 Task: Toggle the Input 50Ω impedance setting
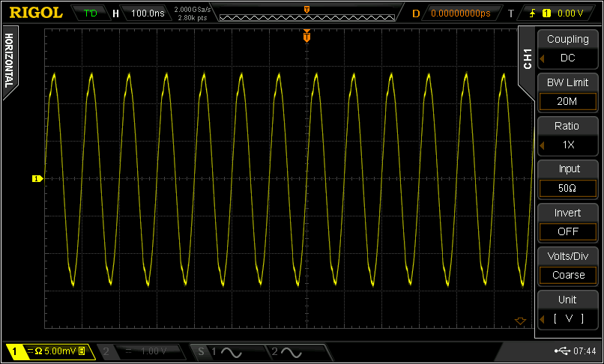(x=568, y=179)
